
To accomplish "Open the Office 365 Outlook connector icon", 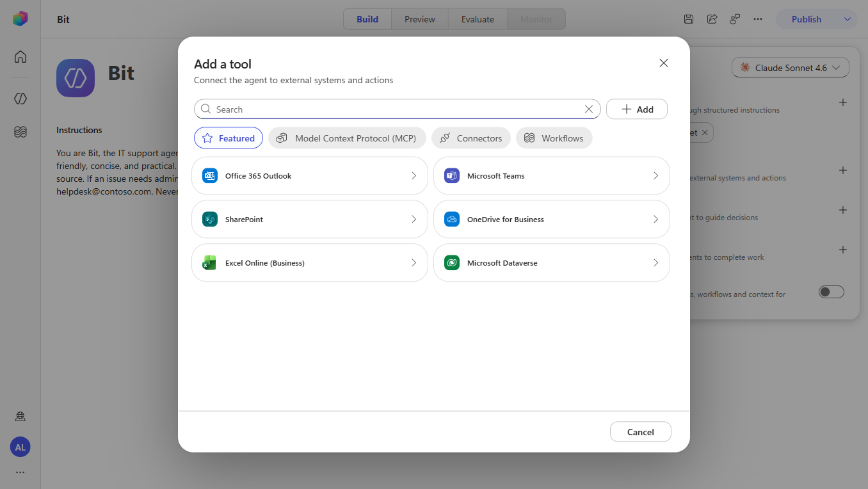I will [210, 175].
